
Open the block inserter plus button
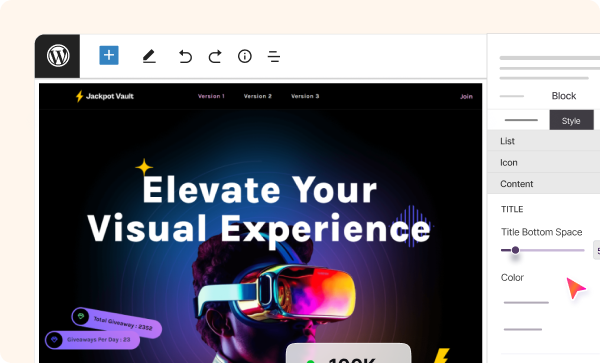109,55
